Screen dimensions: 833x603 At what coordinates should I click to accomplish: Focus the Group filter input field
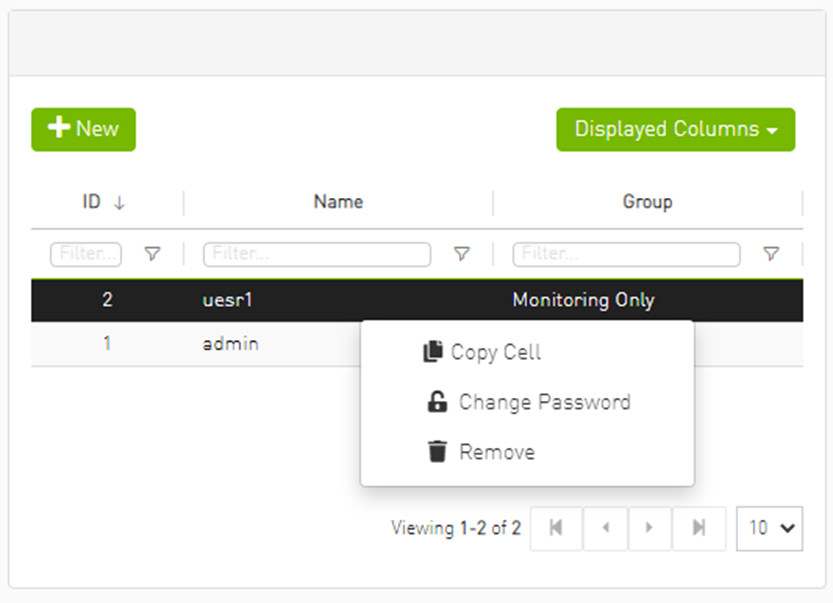click(x=626, y=254)
